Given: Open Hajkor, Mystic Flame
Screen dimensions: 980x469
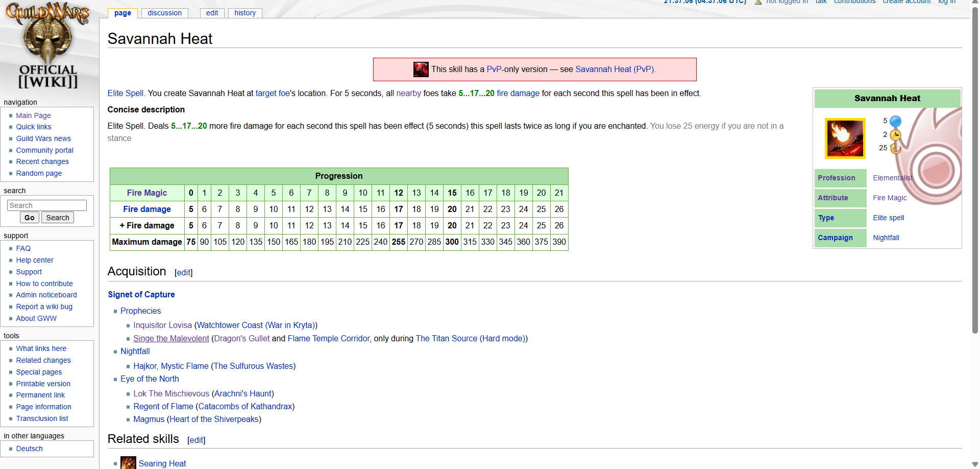Looking at the screenshot, I should 171,366.
